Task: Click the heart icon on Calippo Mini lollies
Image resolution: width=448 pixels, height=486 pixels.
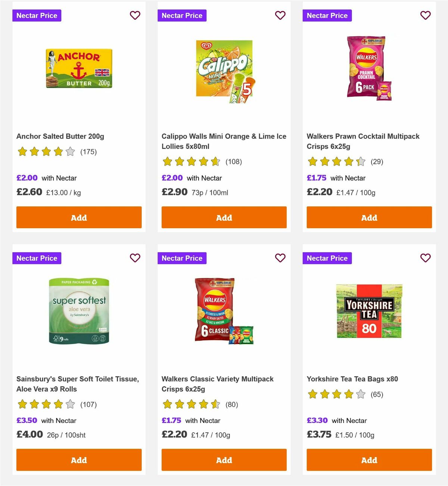Action: (280, 15)
